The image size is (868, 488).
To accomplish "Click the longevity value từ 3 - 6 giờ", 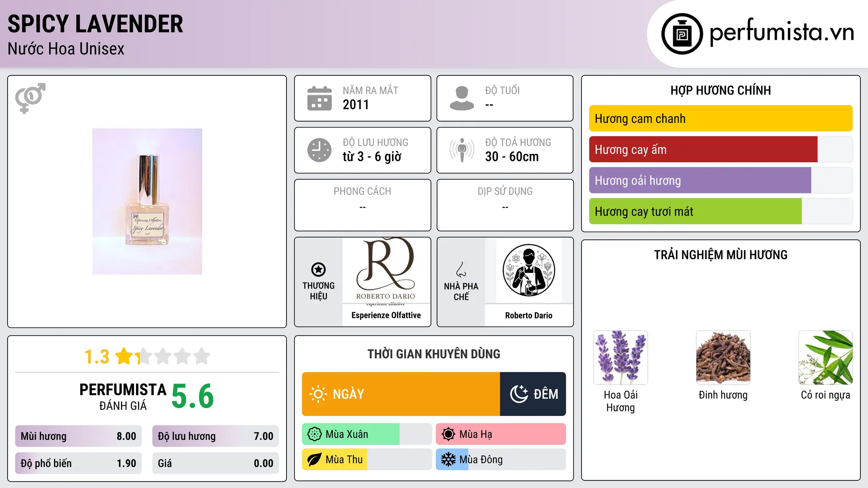I will click(372, 157).
